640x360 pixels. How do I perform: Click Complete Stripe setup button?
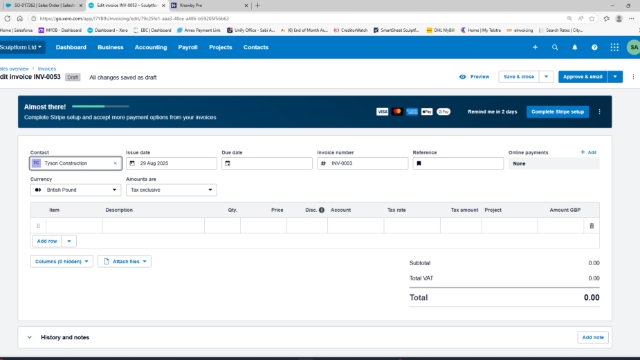(x=558, y=111)
